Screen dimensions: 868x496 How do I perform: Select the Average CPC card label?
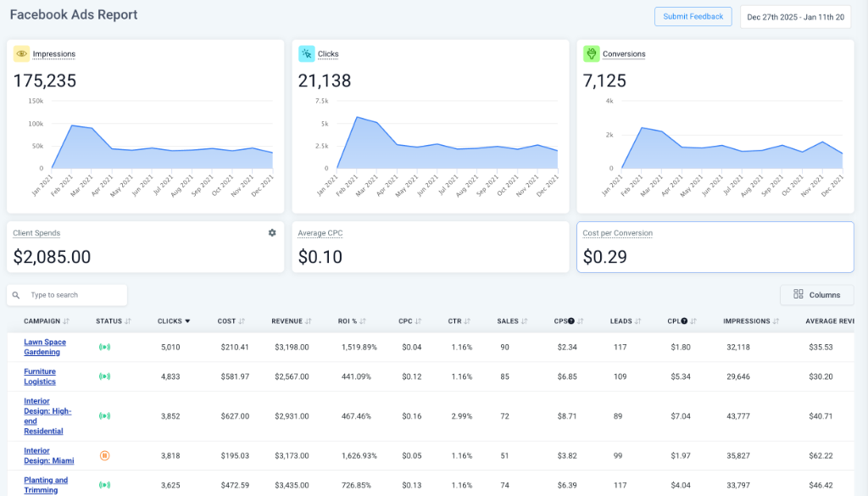[x=320, y=232]
